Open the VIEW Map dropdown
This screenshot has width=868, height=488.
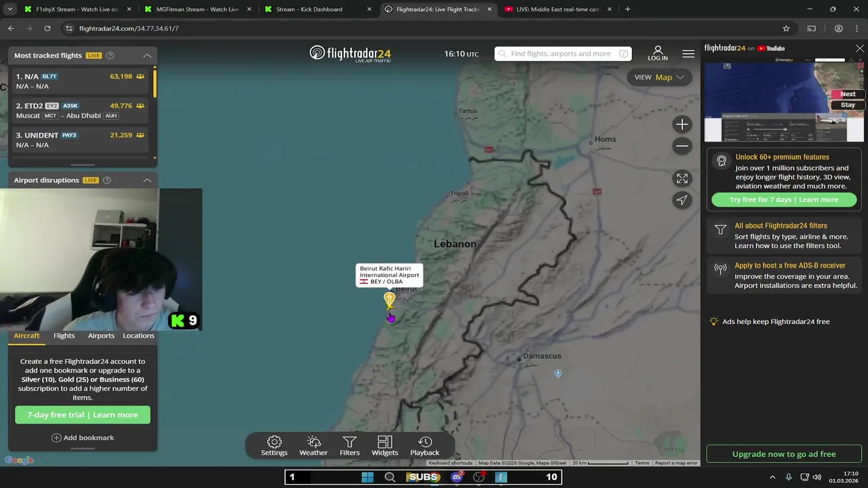pyautogui.click(x=659, y=77)
